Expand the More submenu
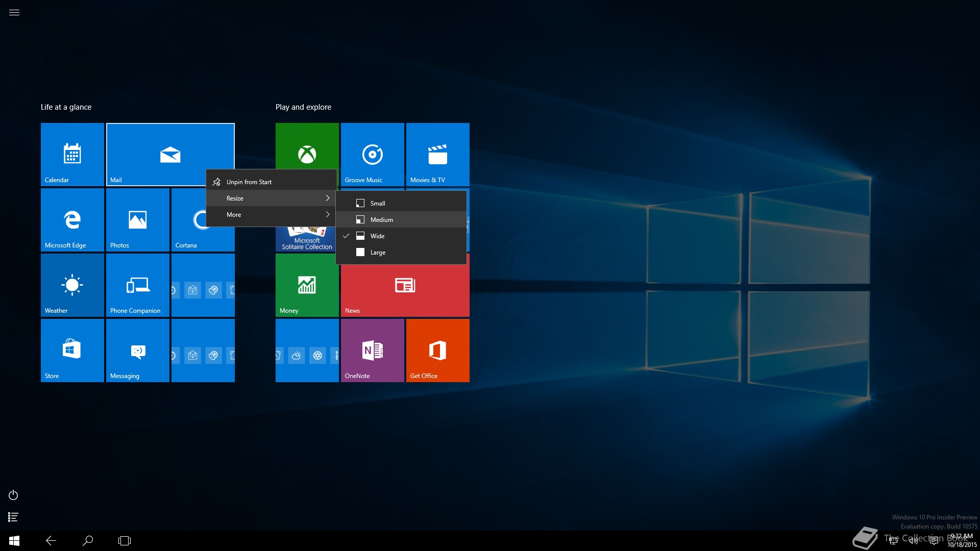Image resolution: width=980 pixels, height=551 pixels. click(x=271, y=215)
